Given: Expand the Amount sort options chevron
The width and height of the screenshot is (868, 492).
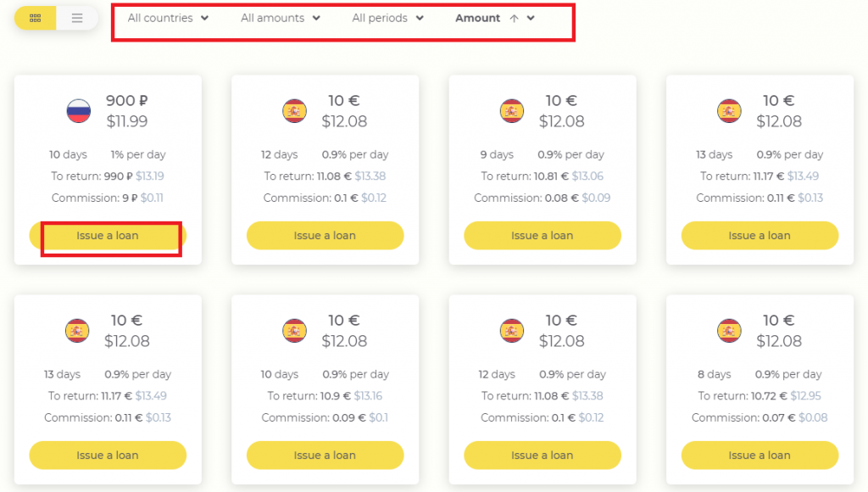Looking at the screenshot, I should click(531, 19).
